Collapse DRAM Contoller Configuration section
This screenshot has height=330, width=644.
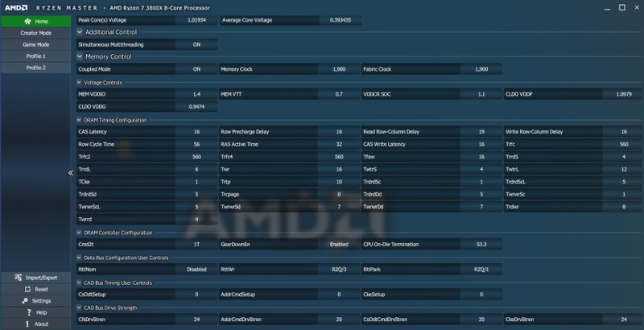[79, 233]
